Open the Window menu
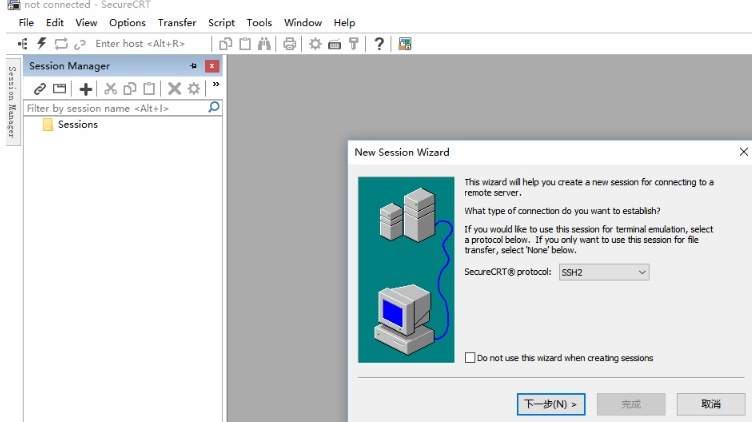Image resolution: width=752 pixels, height=422 pixels. (303, 23)
